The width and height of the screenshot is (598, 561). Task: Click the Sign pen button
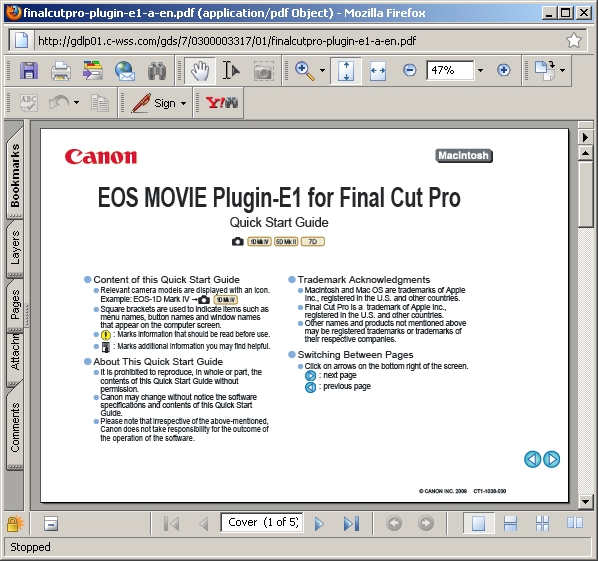pyautogui.click(x=153, y=103)
